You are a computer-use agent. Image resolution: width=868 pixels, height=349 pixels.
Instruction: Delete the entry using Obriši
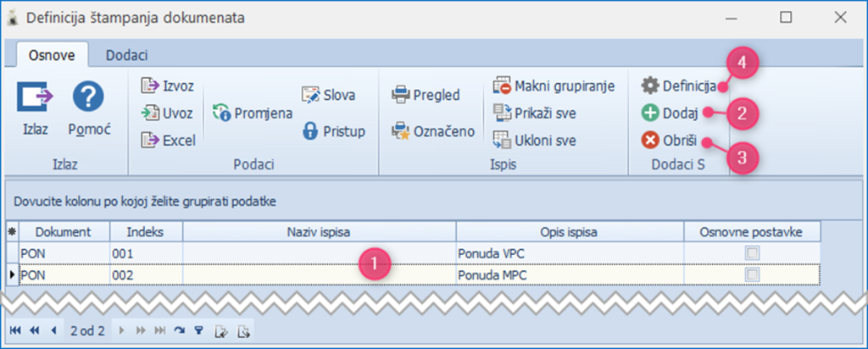(671, 140)
